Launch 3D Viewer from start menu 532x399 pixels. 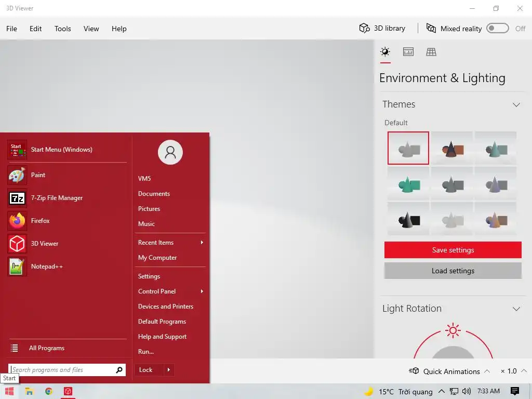[x=67, y=244]
